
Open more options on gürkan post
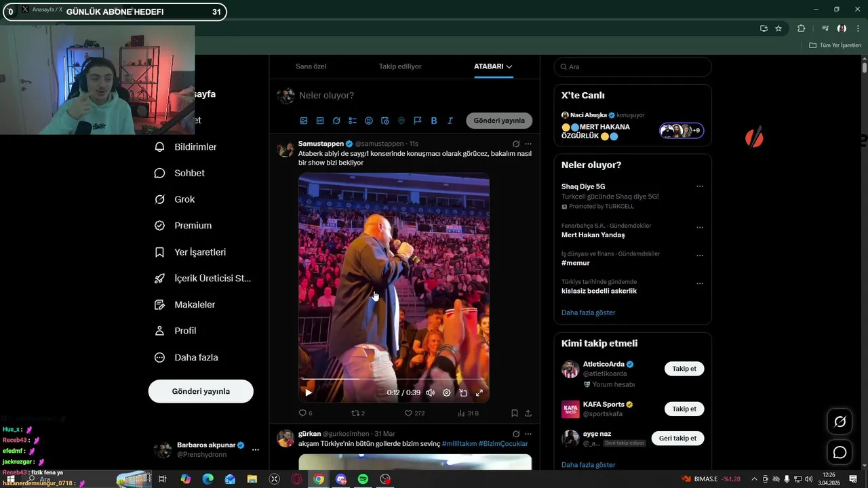coord(528,434)
